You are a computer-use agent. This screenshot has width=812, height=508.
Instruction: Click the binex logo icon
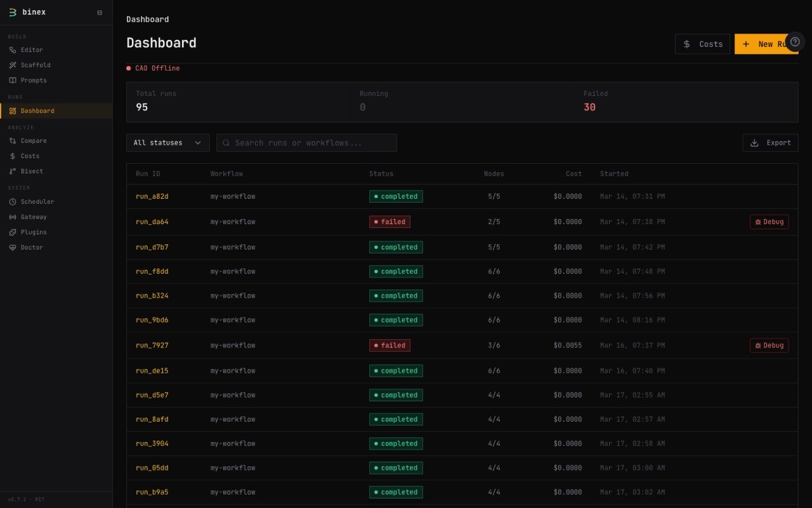coord(13,12)
